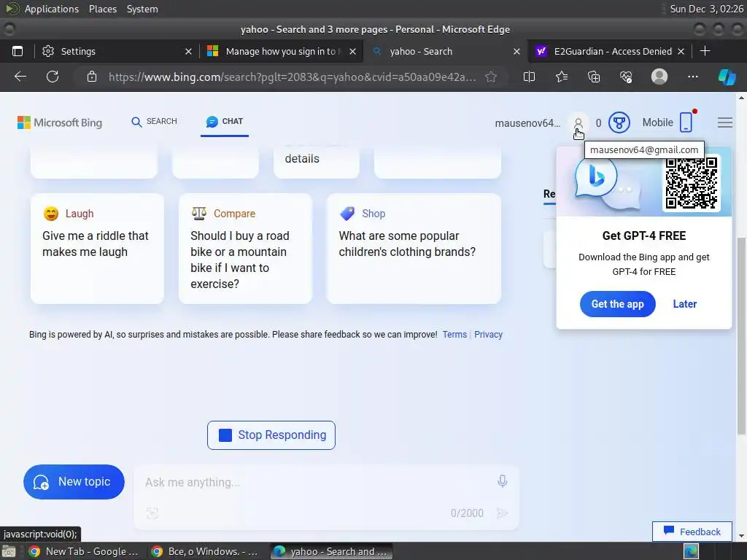Close the Manage how you sign in tab
The width and height of the screenshot is (747, 560).
click(x=352, y=52)
